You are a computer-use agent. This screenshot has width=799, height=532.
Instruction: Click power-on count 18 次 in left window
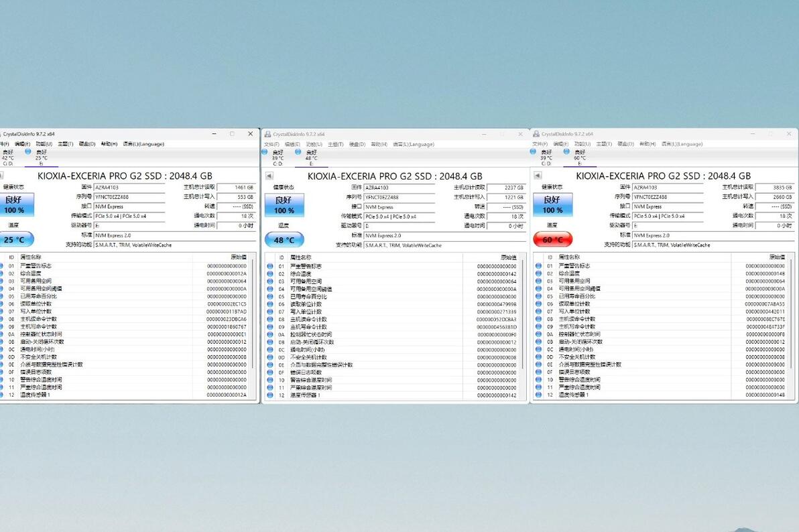coord(235,216)
